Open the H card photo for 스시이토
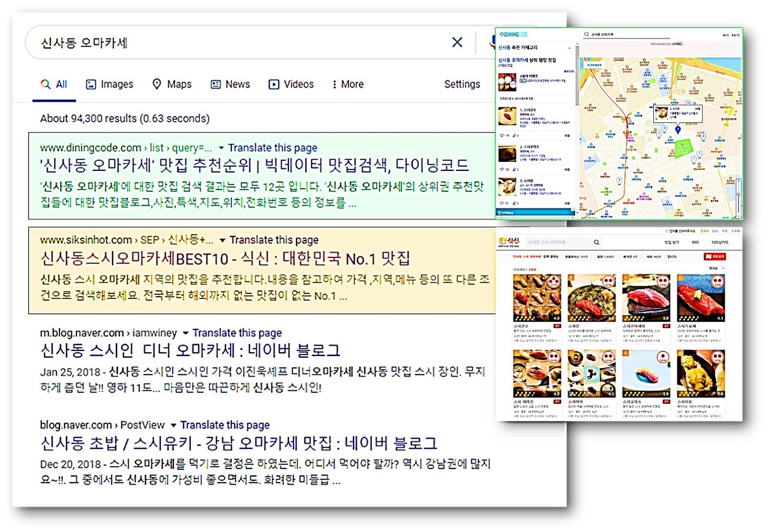The image size is (768, 532). (x=701, y=374)
